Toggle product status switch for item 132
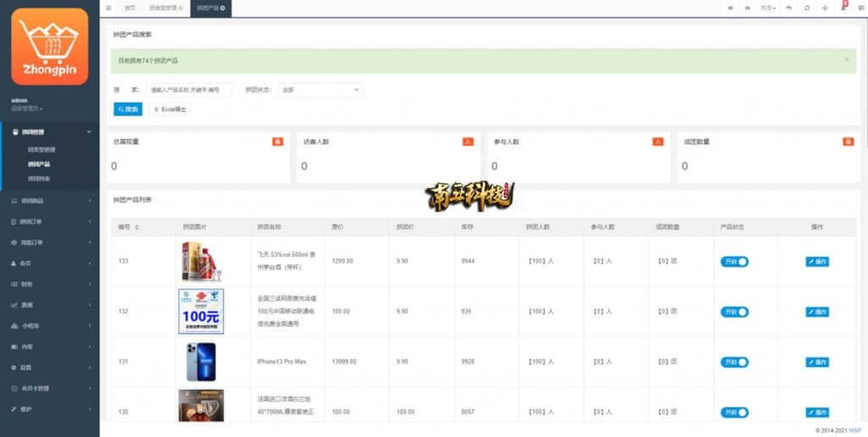 pos(734,312)
